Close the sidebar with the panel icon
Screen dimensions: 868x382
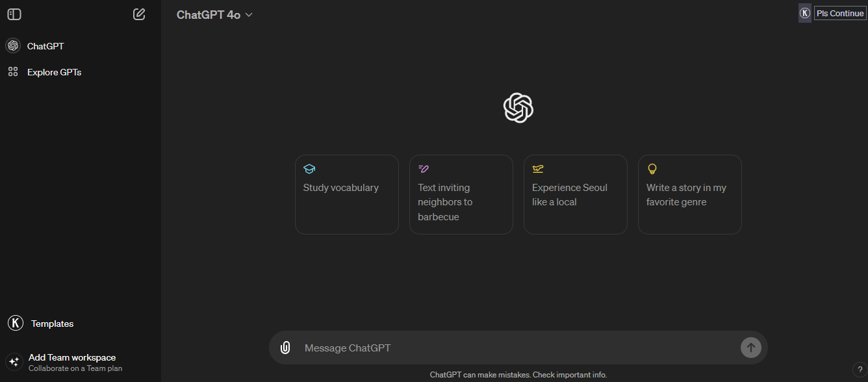click(x=14, y=14)
